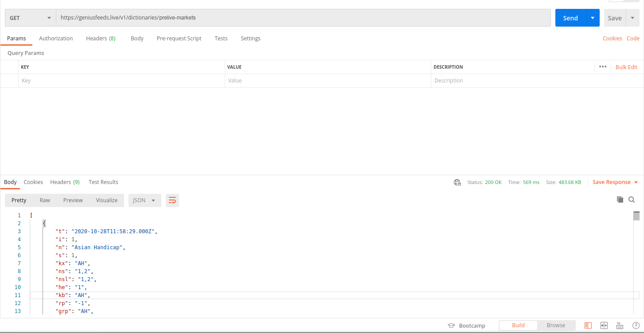Open query params options via the ellipsis icon

(602, 67)
